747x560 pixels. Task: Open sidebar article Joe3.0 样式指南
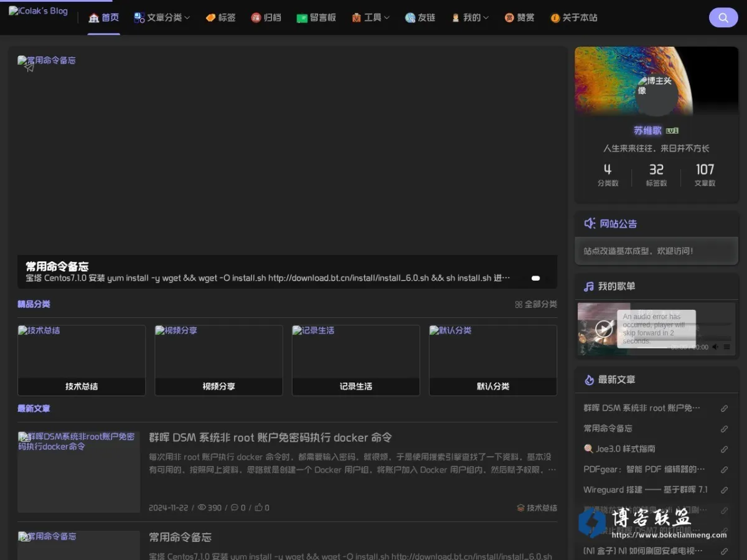(619, 449)
